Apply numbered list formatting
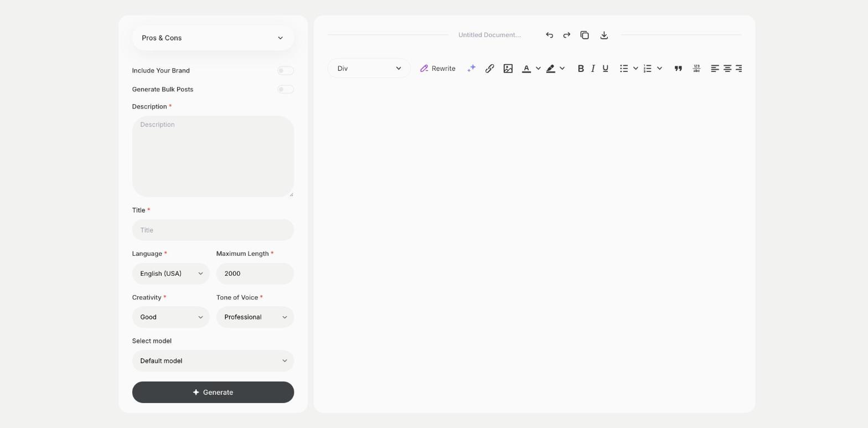 coord(647,68)
